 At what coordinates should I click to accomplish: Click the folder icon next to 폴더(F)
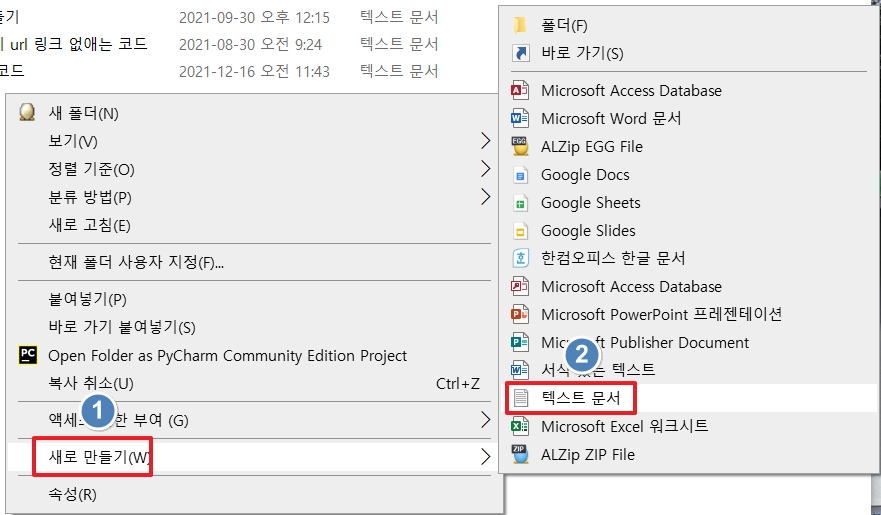[520, 25]
